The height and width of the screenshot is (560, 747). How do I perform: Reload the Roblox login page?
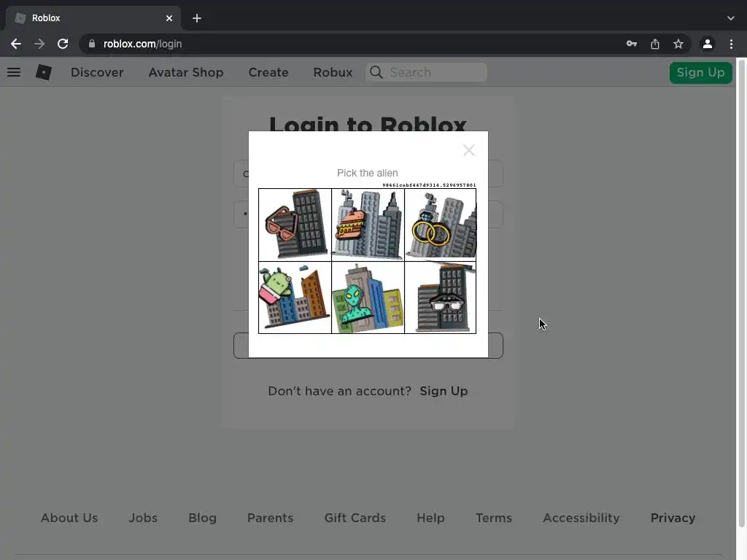tap(63, 44)
